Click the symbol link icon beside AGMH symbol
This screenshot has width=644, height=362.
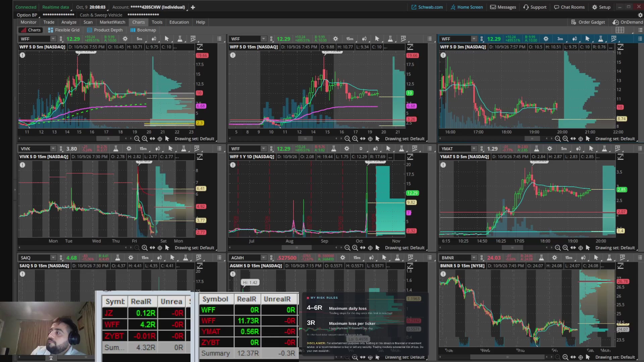coord(271,258)
